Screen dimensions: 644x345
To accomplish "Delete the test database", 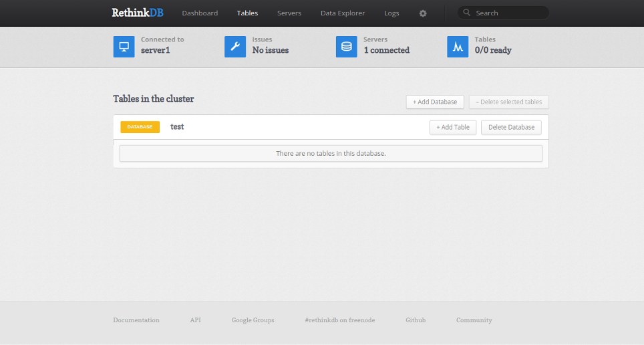I will [x=511, y=128].
